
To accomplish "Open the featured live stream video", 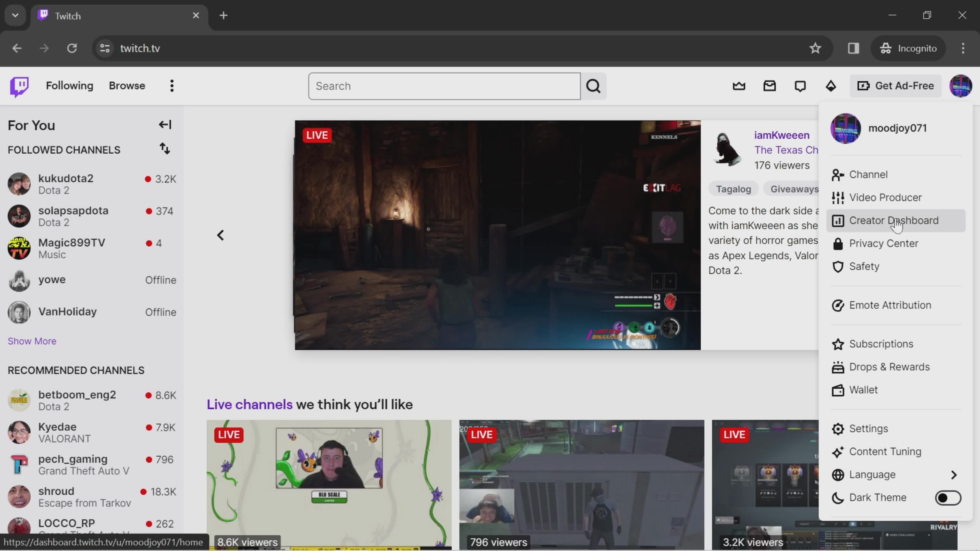I will [498, 235].
